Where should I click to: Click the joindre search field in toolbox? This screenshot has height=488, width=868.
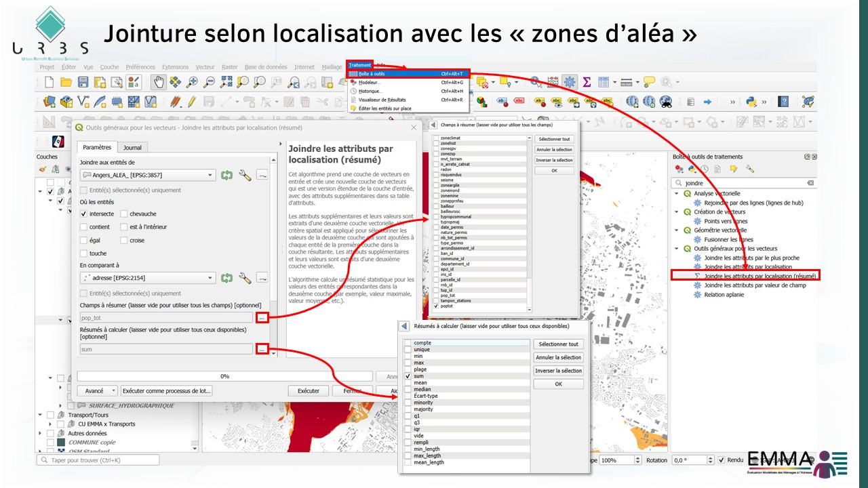point(744,183)
